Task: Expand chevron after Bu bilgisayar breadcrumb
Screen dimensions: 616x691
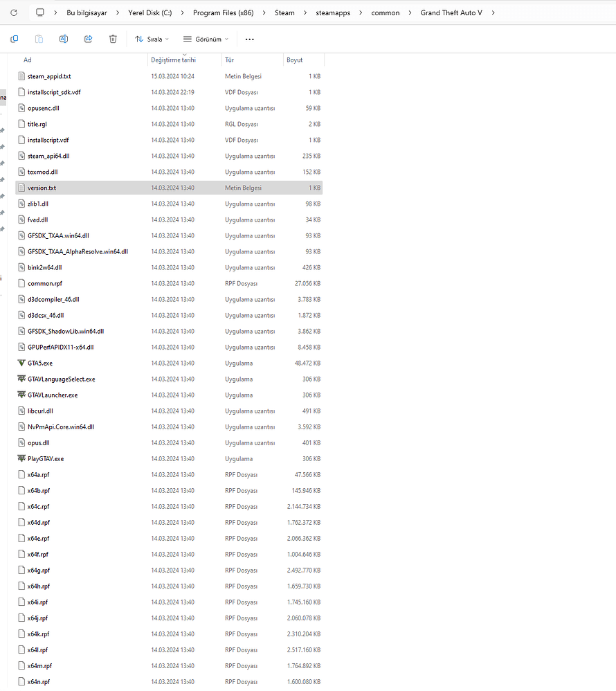Action: pyautogui.click(x=118, y=12)
